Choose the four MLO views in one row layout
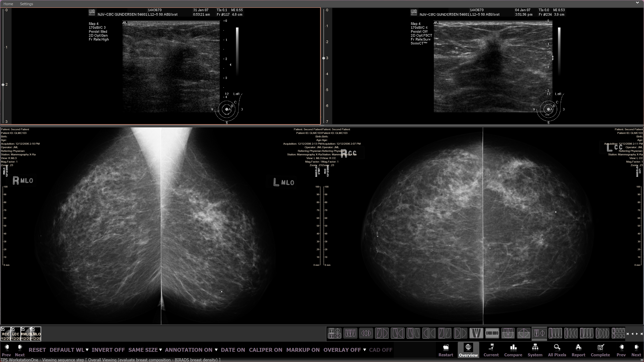Screen dimensions: 644x362 (x=350, y=333)
